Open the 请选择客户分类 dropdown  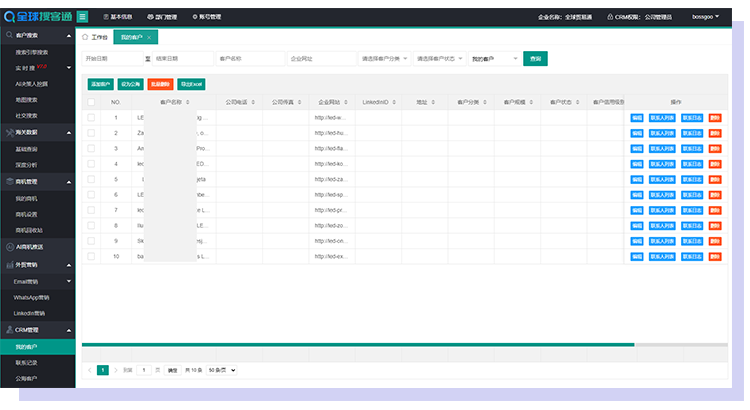(383, 59)
